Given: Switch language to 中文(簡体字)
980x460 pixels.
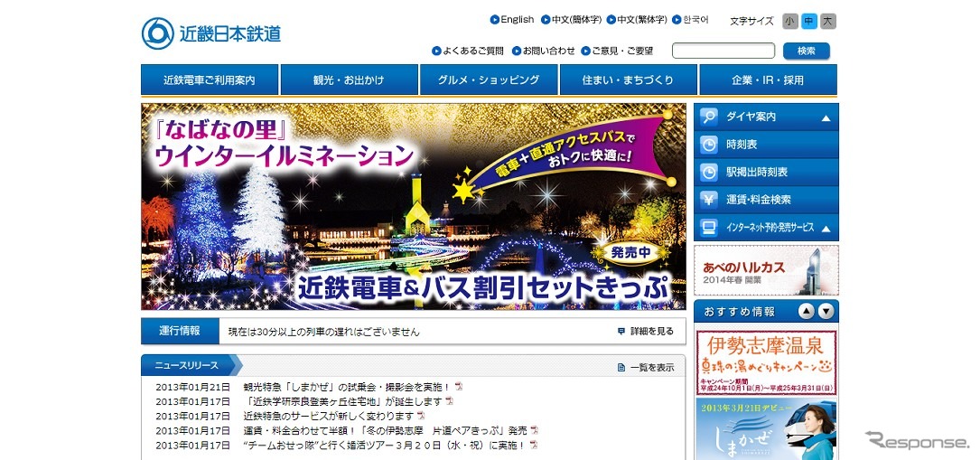Looking at the screenshot, I should pos(576,20).
